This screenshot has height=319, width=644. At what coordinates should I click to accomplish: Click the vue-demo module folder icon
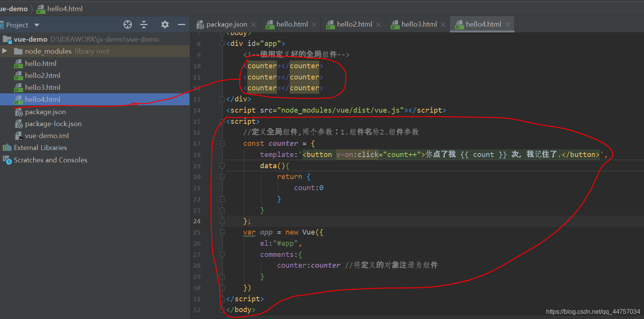click(x=7, y=39)
